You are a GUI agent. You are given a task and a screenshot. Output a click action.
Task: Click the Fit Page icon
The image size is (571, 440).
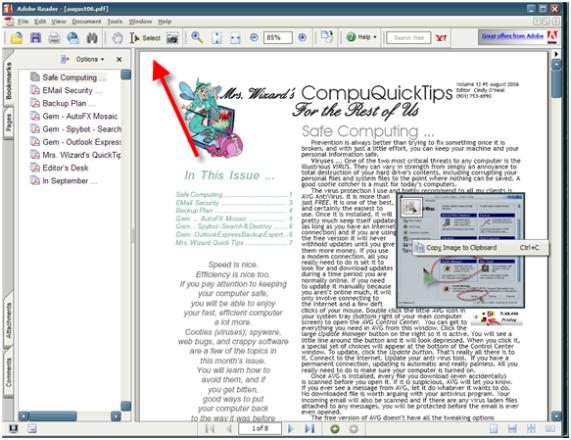217,38
